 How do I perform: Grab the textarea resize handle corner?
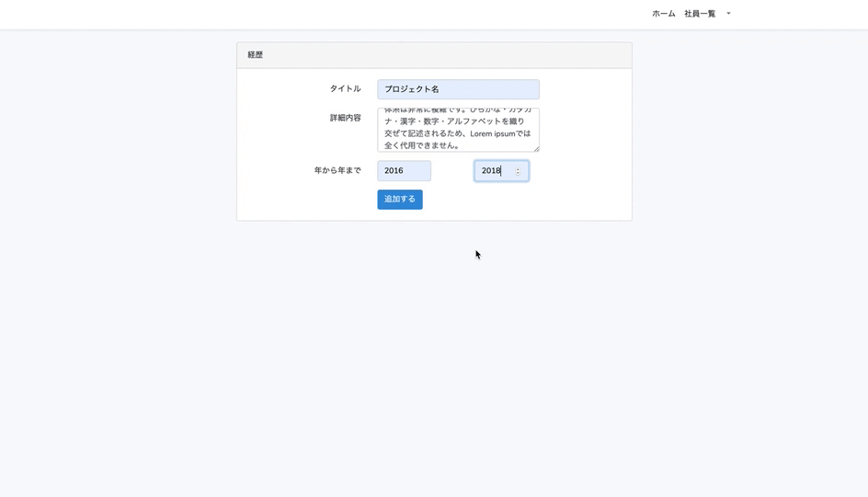pyautogui.click(x=536, y=148)
